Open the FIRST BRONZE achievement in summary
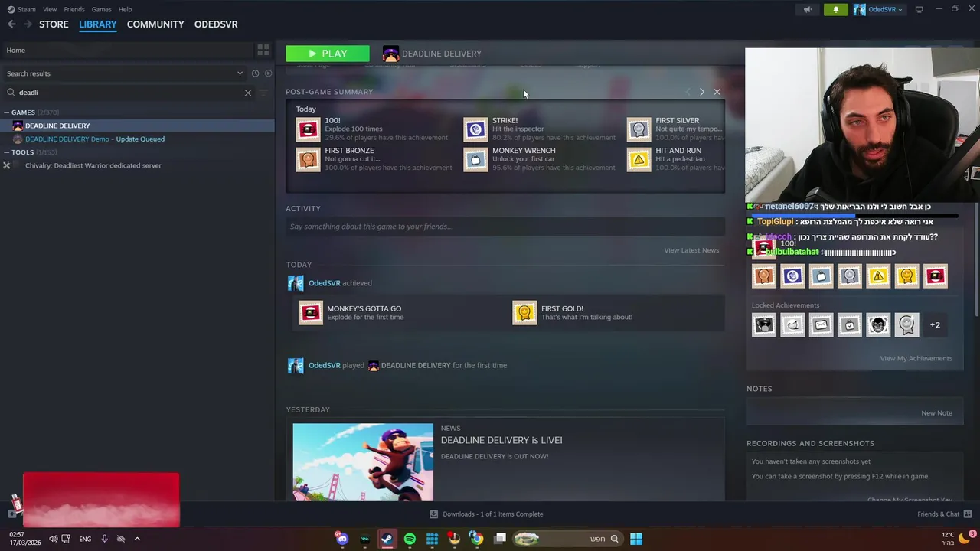Screen dimensions: 980x551 tap(308, 159)
